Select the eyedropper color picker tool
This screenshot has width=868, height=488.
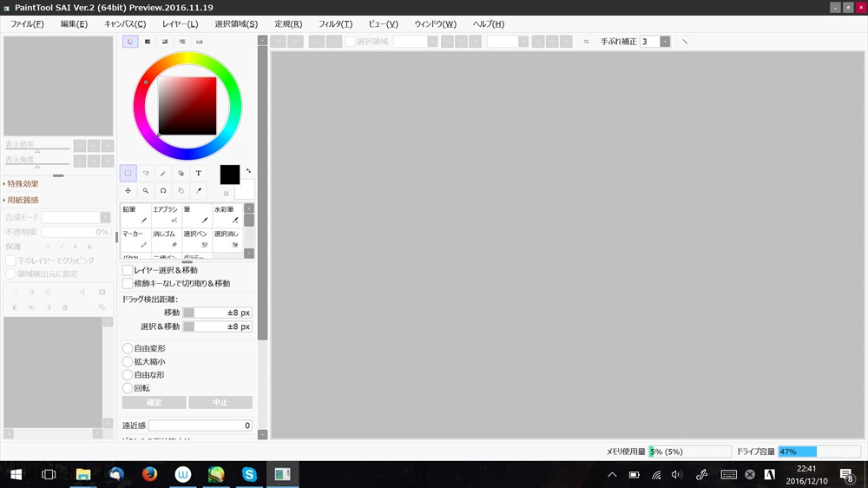tap(198, 190)
